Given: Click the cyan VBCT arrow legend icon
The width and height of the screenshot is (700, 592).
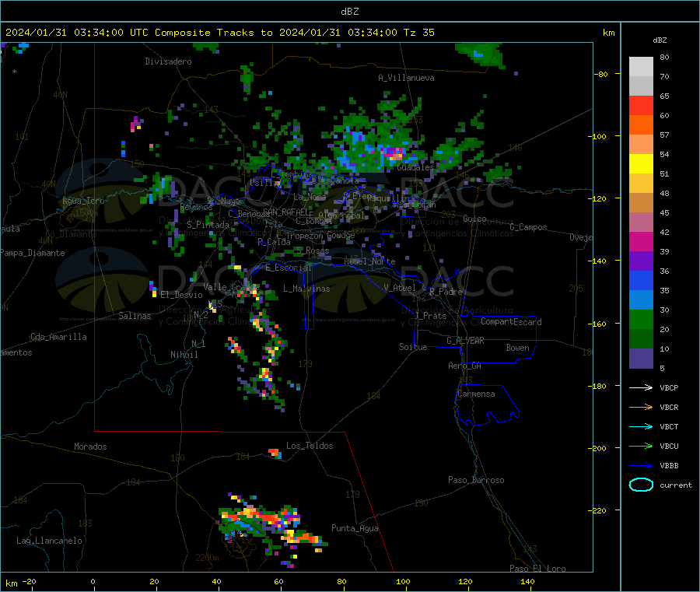Looking at the screenshot, I should [641, 427].
